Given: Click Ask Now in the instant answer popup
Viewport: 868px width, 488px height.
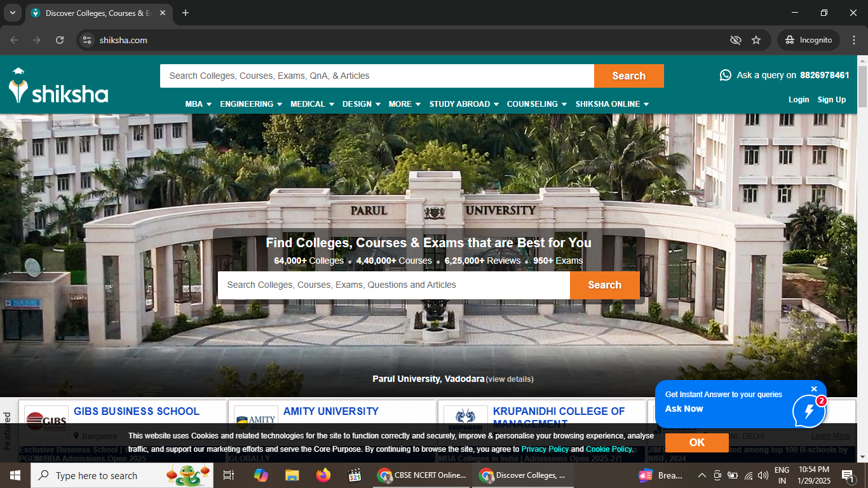Looking at the screenshot, I should point(684,409).
